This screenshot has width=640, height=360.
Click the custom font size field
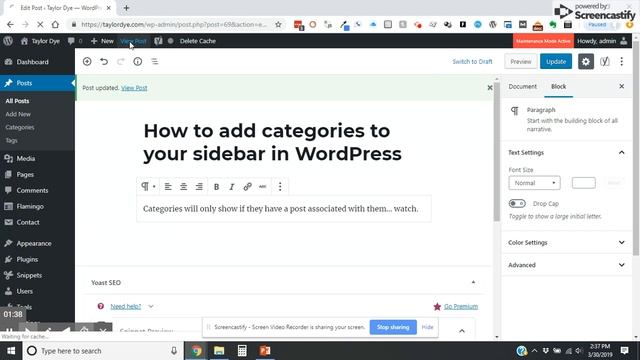click(x=584, y=183)
